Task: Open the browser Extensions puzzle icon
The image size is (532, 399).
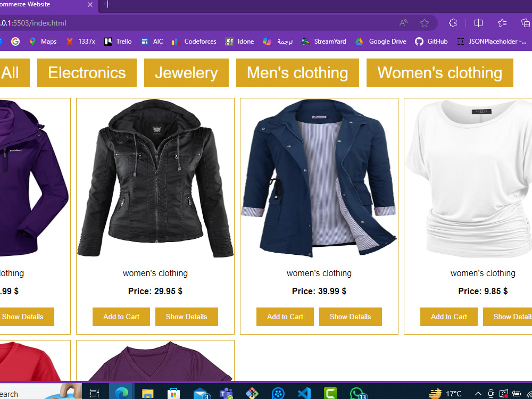Action: (x=453, y=23)
